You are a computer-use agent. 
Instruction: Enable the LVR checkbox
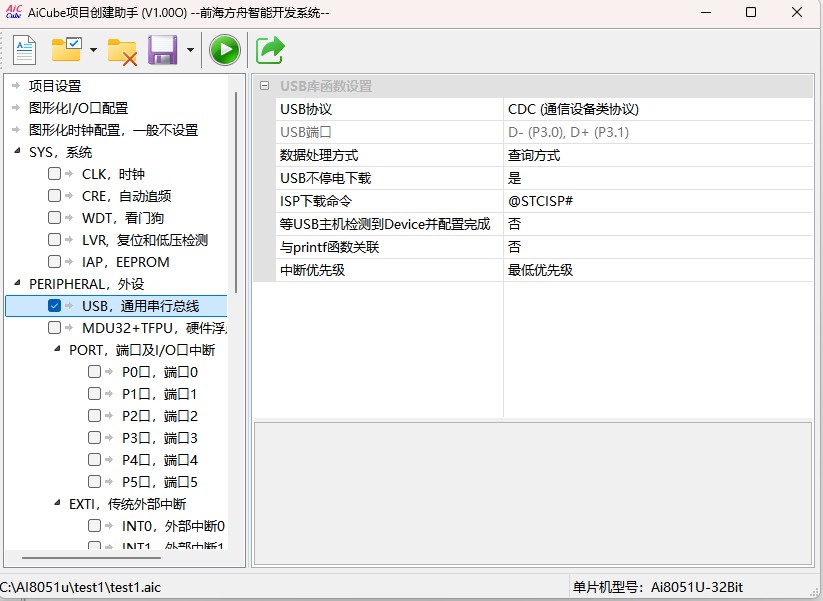click(54, 239)
